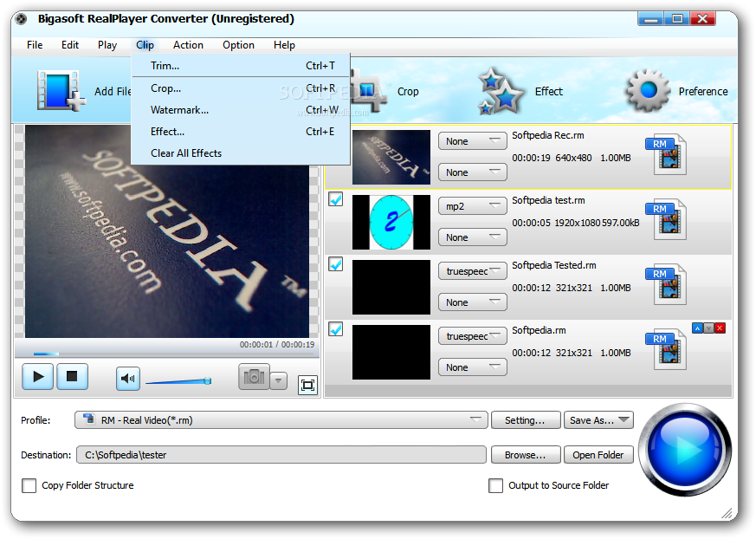Enable Output to Source Folder checkbox
The image size is (756, 539).
tap(495, 485)
